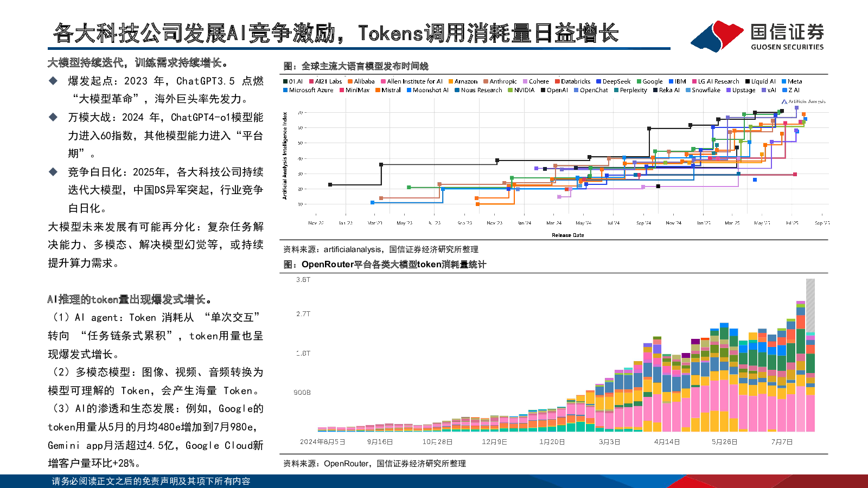The image size is (868, 488).
Task: Click the 2.7T y-axis label
Action: [303, 314]
